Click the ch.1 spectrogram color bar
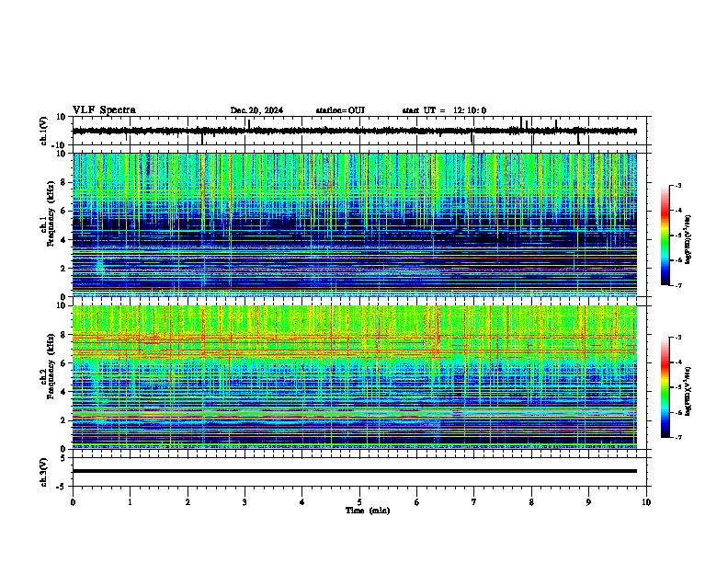728x563 pixels. (665, 236)
